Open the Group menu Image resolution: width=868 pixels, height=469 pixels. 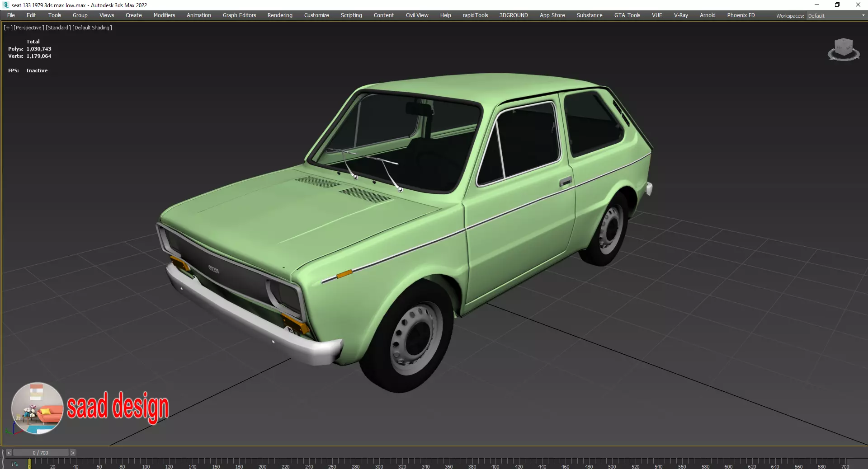[x=80, y=15]
